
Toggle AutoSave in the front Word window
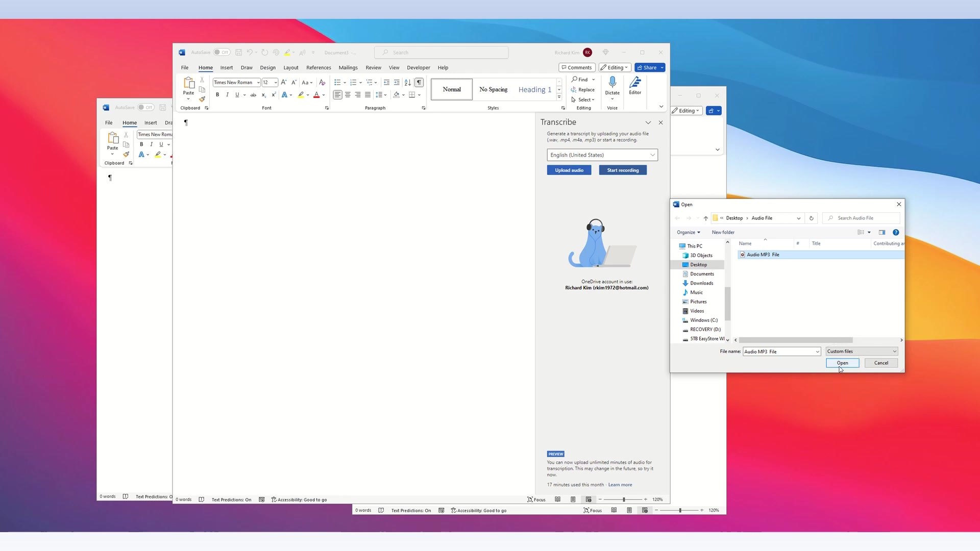pos(222,53)
